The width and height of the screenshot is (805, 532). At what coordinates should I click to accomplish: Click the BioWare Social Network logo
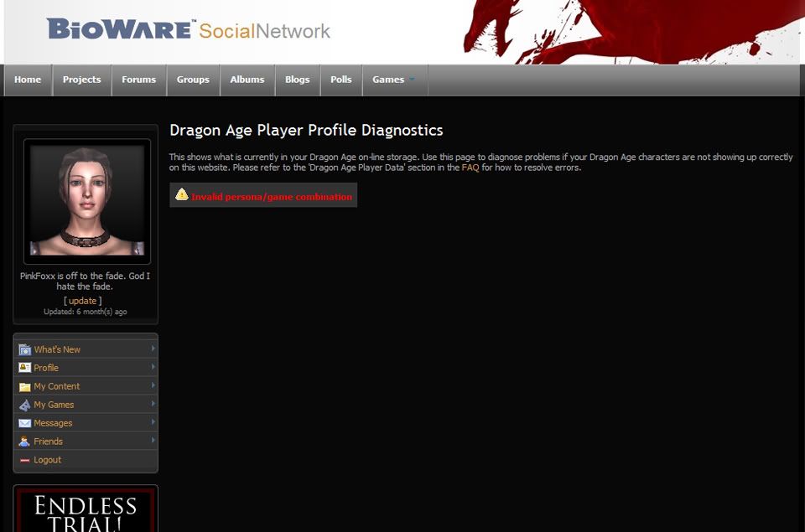(189, 30)
